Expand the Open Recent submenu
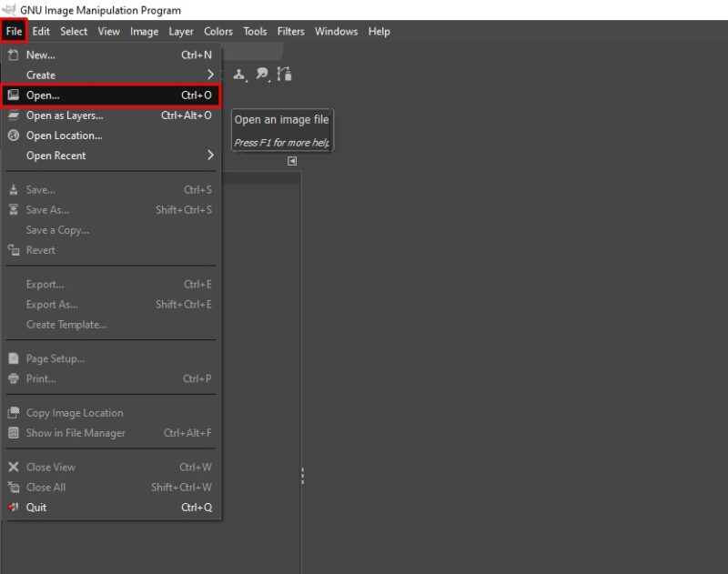Image resolution: width=728 pixels, height=574 pixels. (x=109, y=155)
